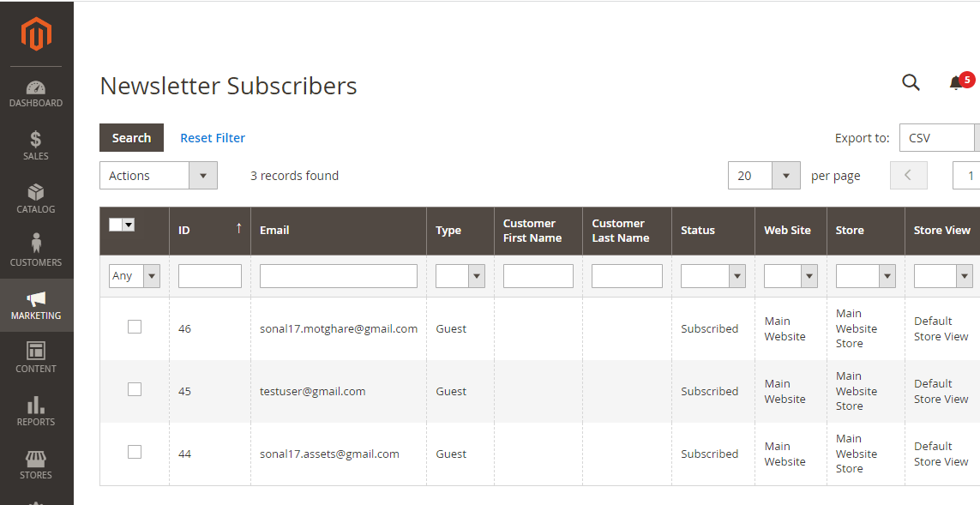This screenshot has height=505, width=980.
Task: Check the box for subscriber ID 46
Action: click(x=135, y=327)
